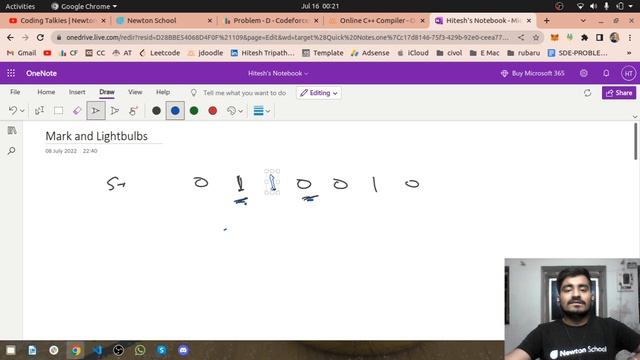Click the Share button
This screenshot has height=360, width=640.
619,93
